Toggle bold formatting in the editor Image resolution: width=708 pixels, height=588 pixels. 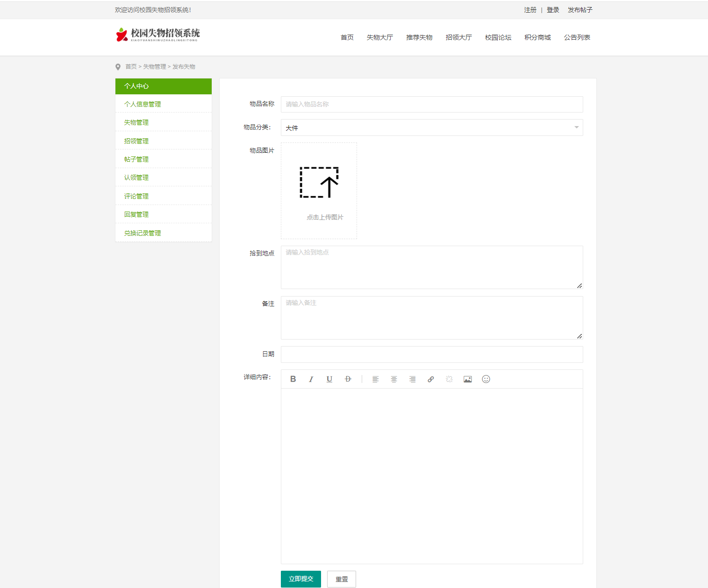pos(293,379)
